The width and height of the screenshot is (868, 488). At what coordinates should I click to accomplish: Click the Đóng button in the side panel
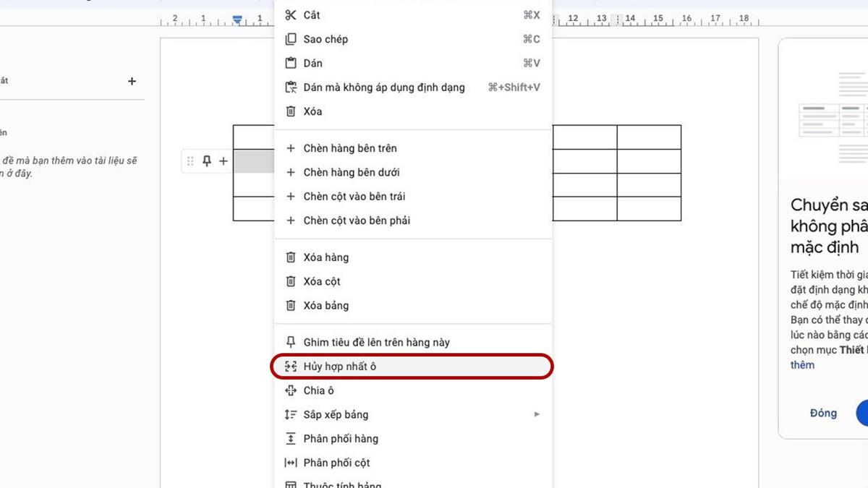[x=822, y=413]
